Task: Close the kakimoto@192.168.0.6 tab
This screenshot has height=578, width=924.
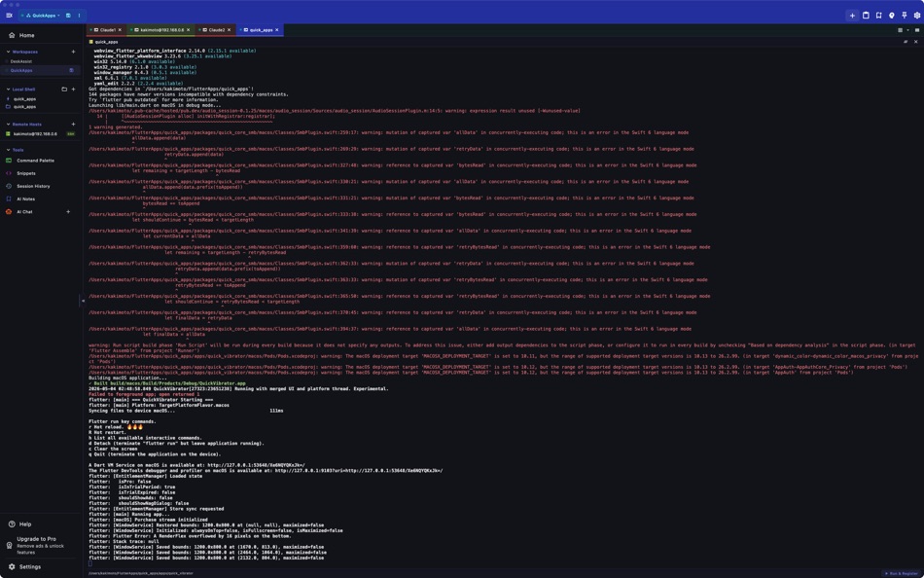Action: pos(189,29)
